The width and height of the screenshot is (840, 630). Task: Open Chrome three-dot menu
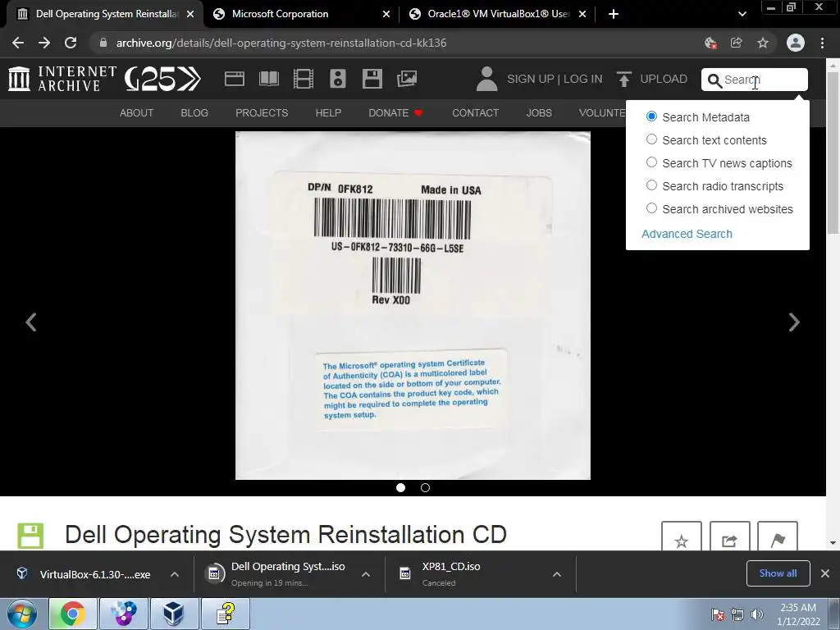point(822,43)
